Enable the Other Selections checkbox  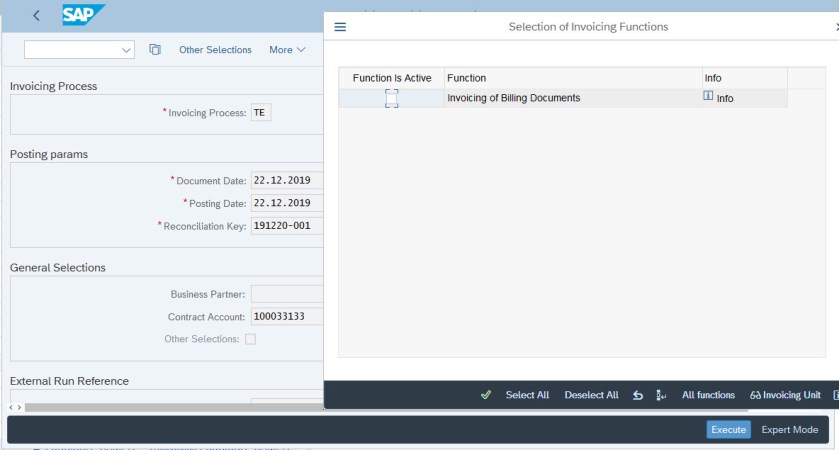[250, 339]
